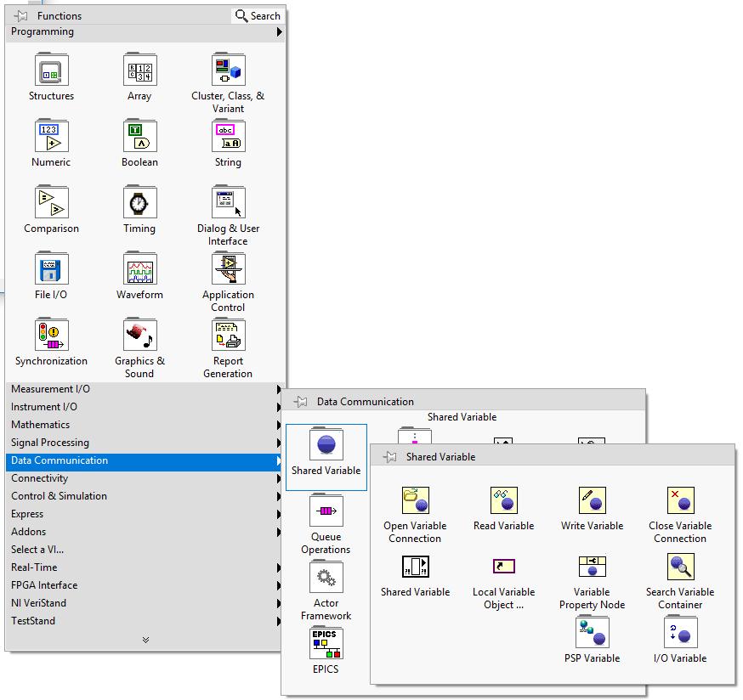Open the Application Control palette

pos(228,269)
